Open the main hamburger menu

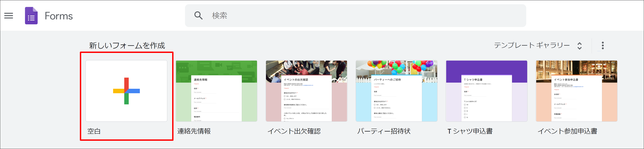[9, 16]
